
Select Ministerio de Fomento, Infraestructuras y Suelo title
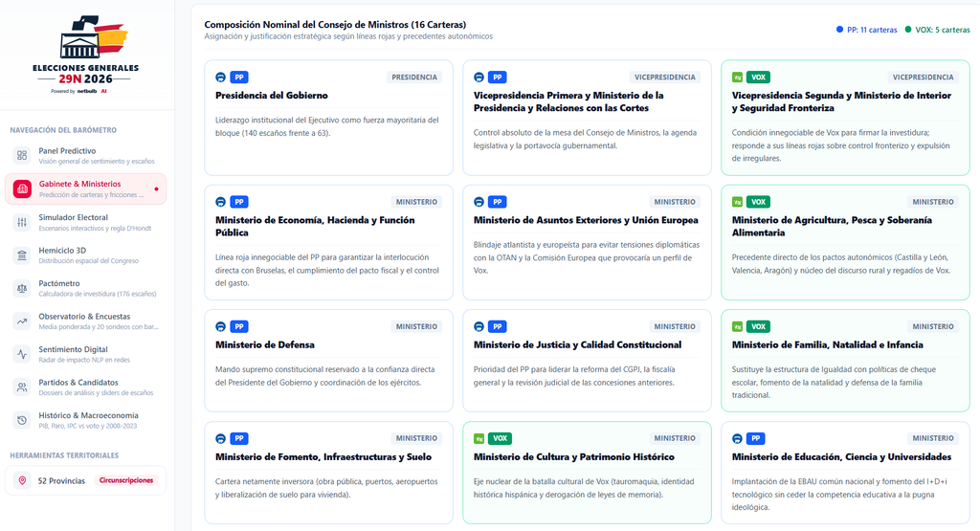pos(323,457)
